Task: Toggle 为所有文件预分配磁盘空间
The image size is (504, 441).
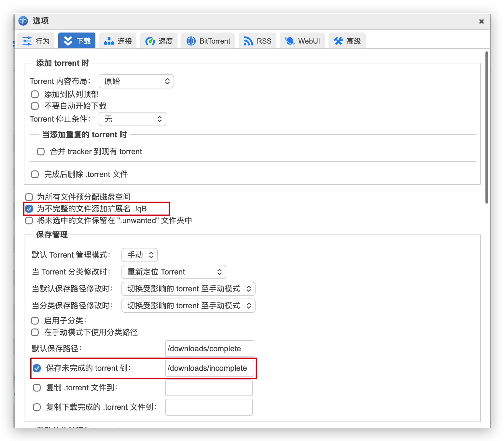Action: point(29,197)
